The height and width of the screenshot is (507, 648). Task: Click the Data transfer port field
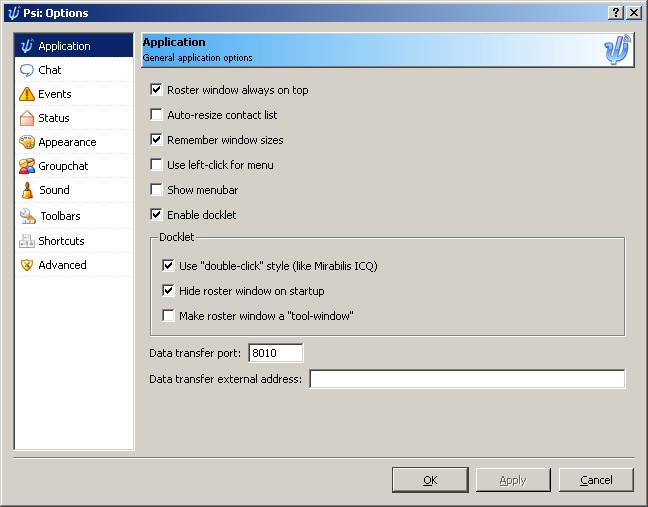coord(276,353)
